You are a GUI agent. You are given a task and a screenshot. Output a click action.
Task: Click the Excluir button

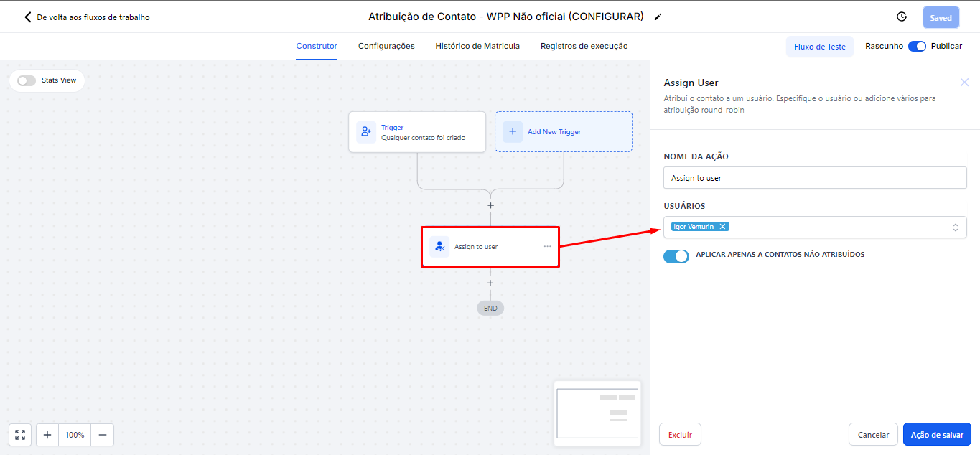click(680, 435)
